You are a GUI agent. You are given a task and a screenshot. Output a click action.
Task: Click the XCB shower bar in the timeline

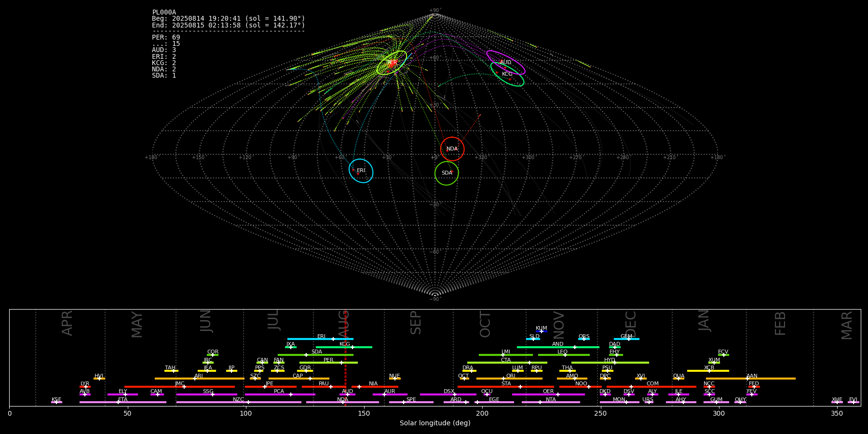(x=708, y=371)
